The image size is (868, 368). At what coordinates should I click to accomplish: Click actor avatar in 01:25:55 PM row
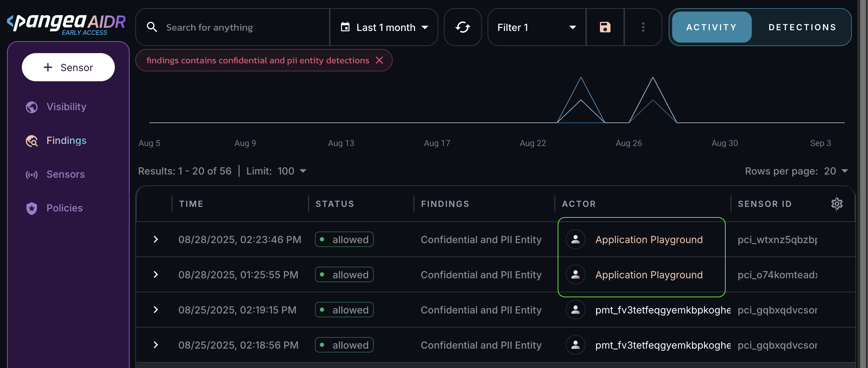click(x=576, y=274)
